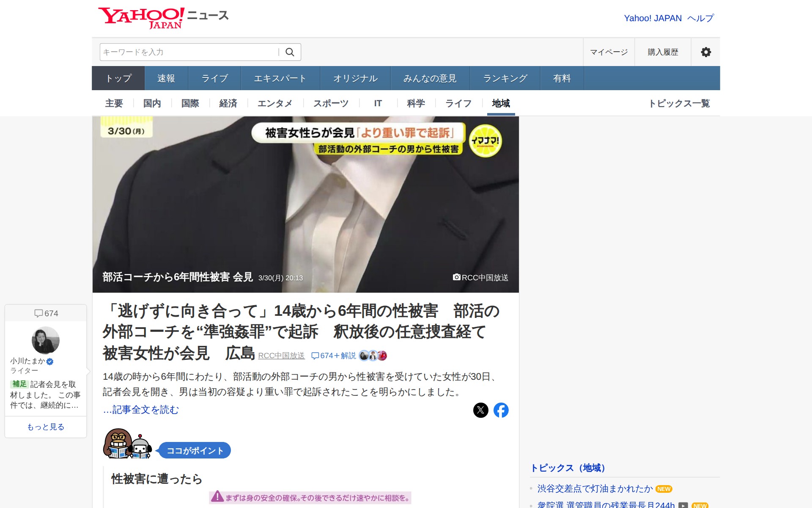Screen dimensions: 812x508
Task: Open the 674 comment count in the sidebar
Action: [46, 313]
